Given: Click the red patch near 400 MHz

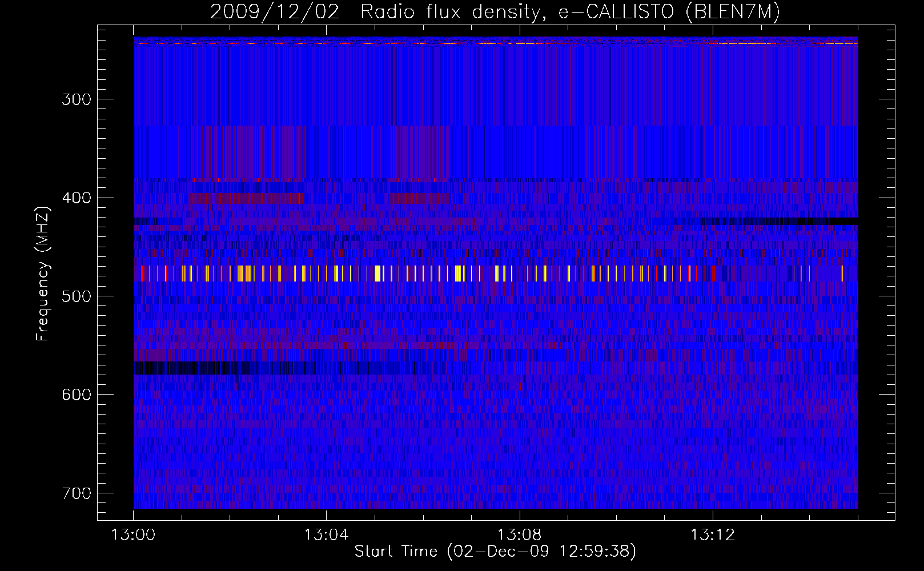Looking at the screenshot, I should pos(247,199).
